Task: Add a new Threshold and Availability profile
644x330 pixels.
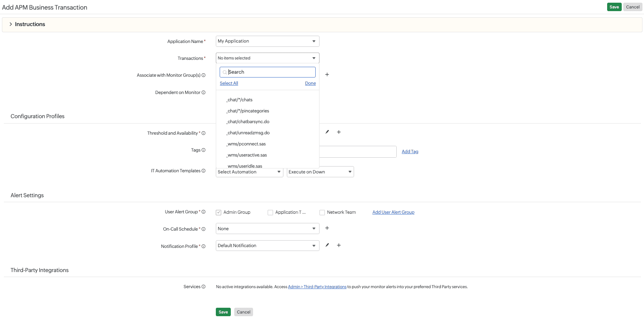Action: point(339,132)
